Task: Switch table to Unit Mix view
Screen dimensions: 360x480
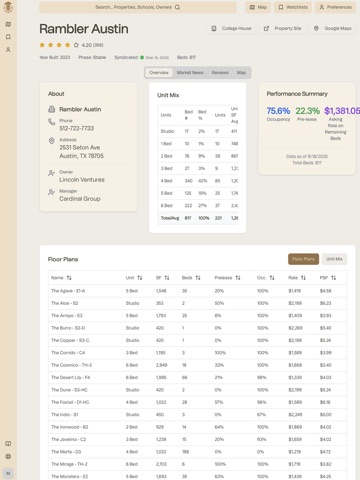Action: (334, 259)
